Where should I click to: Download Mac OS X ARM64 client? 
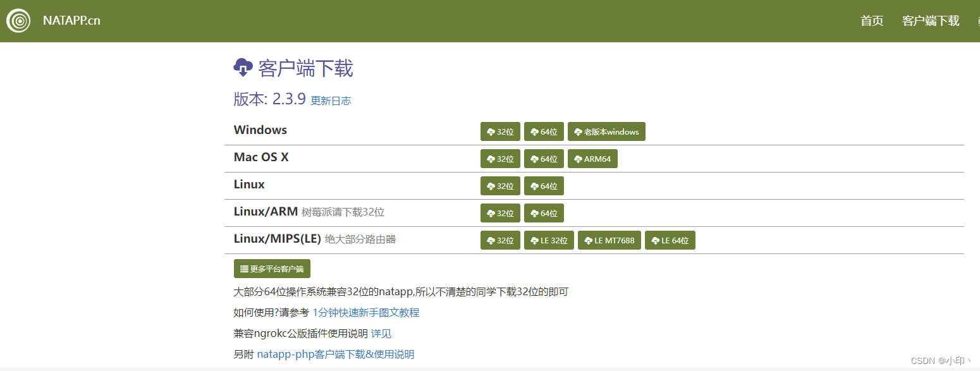[x=592, y=159]
